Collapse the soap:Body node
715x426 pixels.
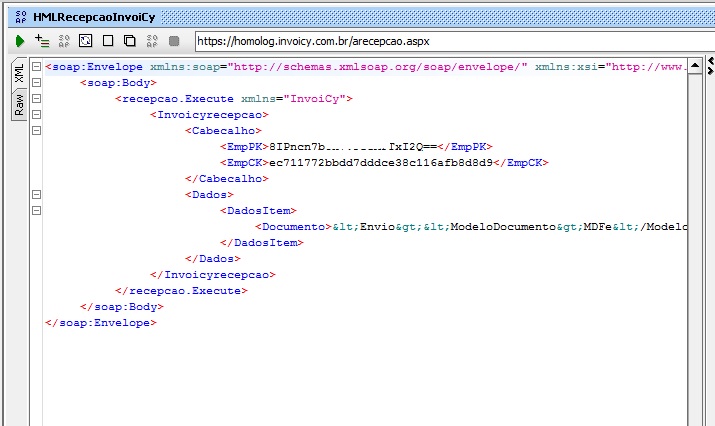(x=36, y=83)
